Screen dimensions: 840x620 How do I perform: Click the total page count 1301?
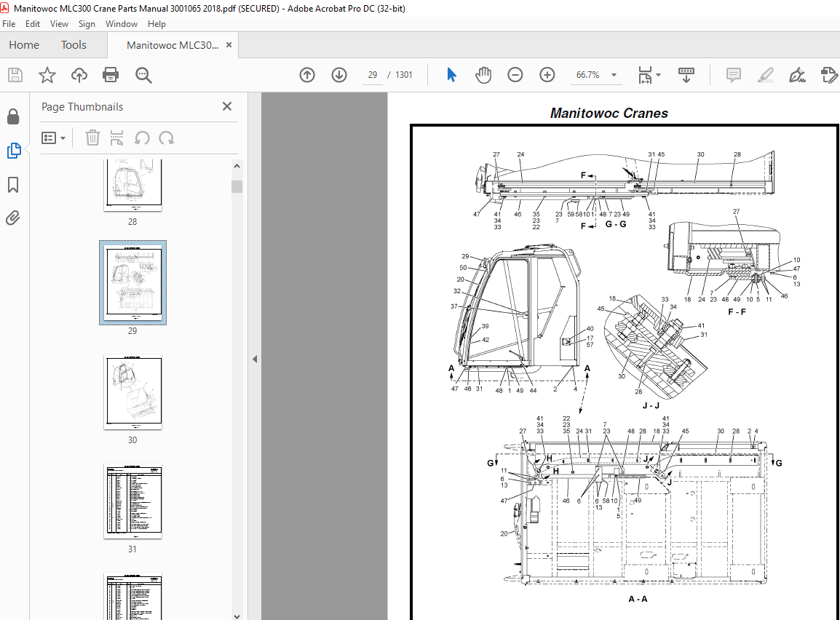[404, 75]
